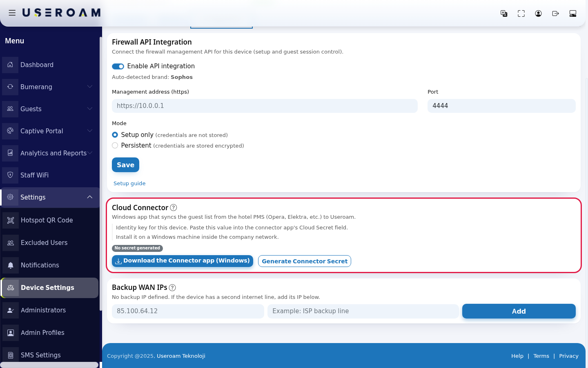The width and height of the screenshot is (588, 368).
Task: Open the language translation icon
Action: [504, 13]
